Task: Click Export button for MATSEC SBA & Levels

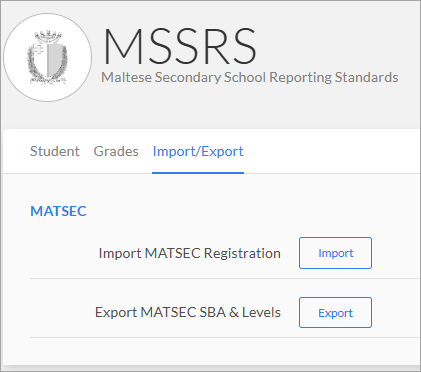Action: click(335, 313)
